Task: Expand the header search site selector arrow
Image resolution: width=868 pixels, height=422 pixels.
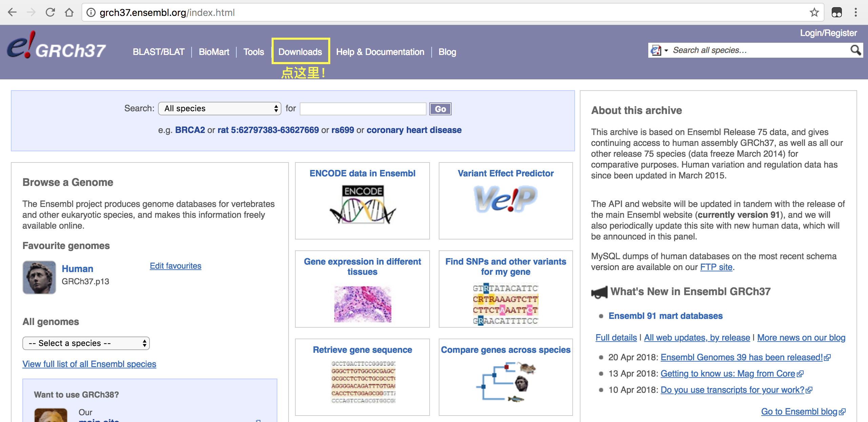Action: [666, 51]
